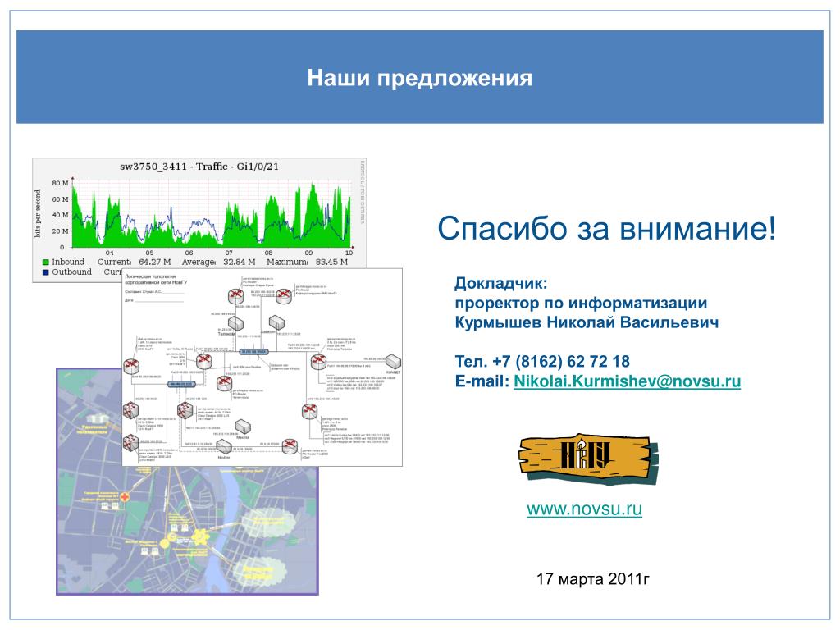The height and width of the screenshot is (630, 840).
Task: Click the name "Курмышев Николай Васильевич"
Action: pyautogui.click(x=587, y=322)
